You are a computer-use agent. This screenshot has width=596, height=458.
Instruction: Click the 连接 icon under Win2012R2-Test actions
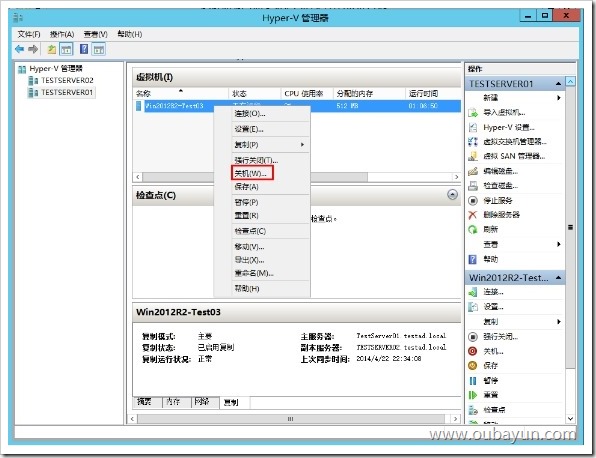[x=473, y=292]
